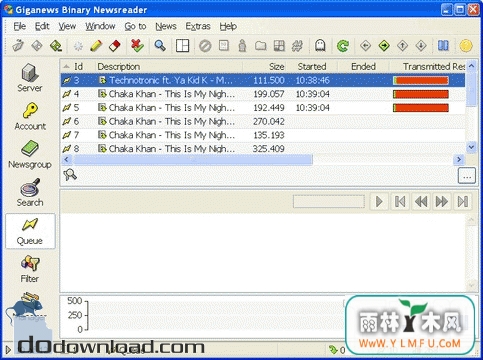Click the ellipsis button below the list

[467, 175]
